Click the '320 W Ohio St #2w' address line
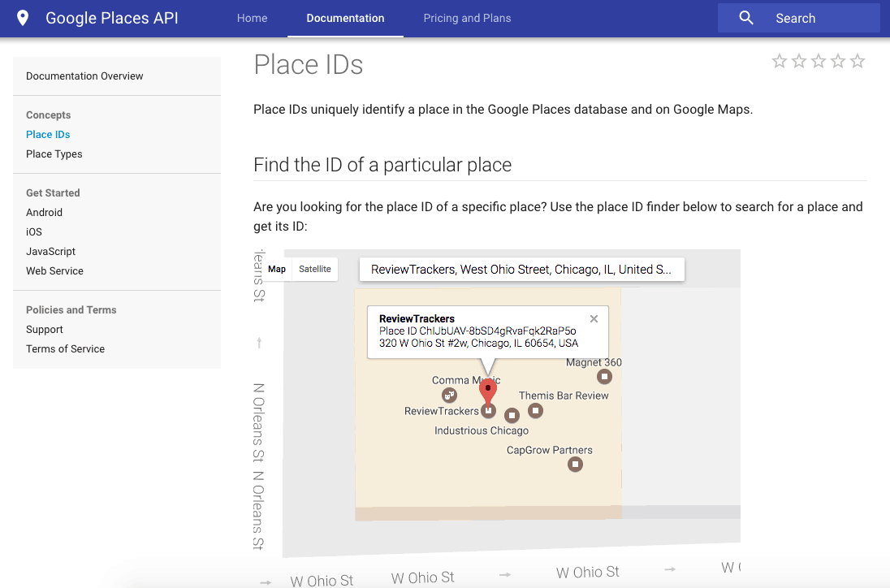Screen dimensions: 890x588 (x=478, y=343)
